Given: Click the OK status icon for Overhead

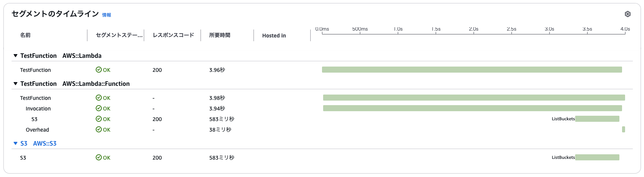Looking at the screenshot, I should [x=99, y=130].
